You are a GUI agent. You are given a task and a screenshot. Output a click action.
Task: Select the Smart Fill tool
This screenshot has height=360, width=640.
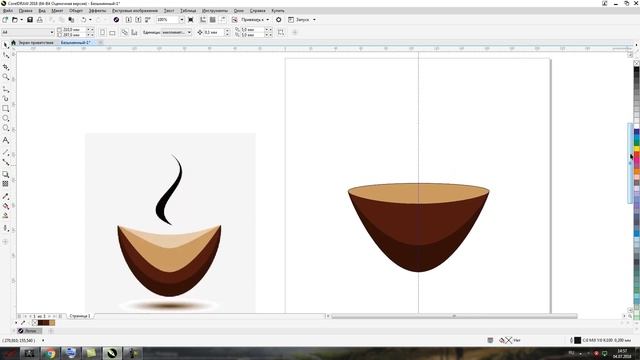(5, 216)
